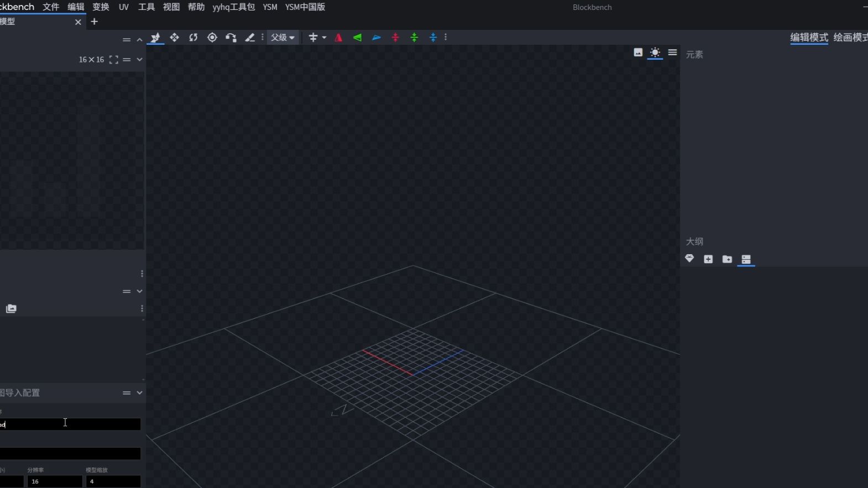Add a new project tab

tap(95, 22)
